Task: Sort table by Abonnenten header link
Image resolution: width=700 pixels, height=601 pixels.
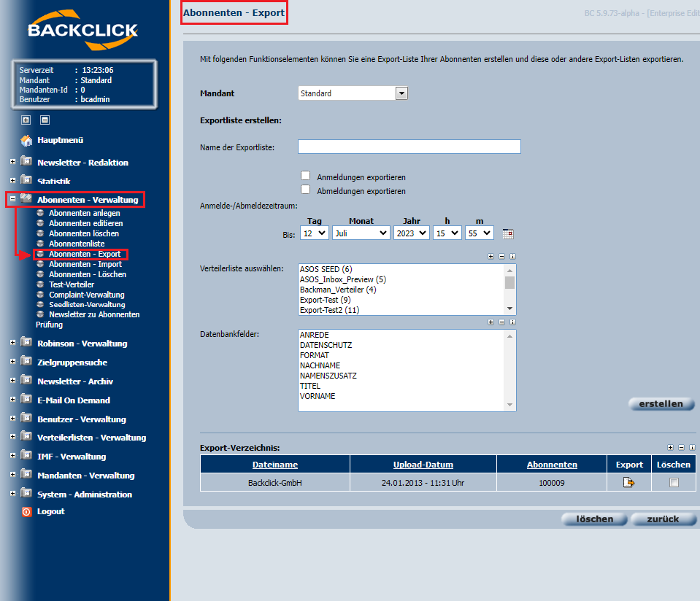Action: click(552, 465)
